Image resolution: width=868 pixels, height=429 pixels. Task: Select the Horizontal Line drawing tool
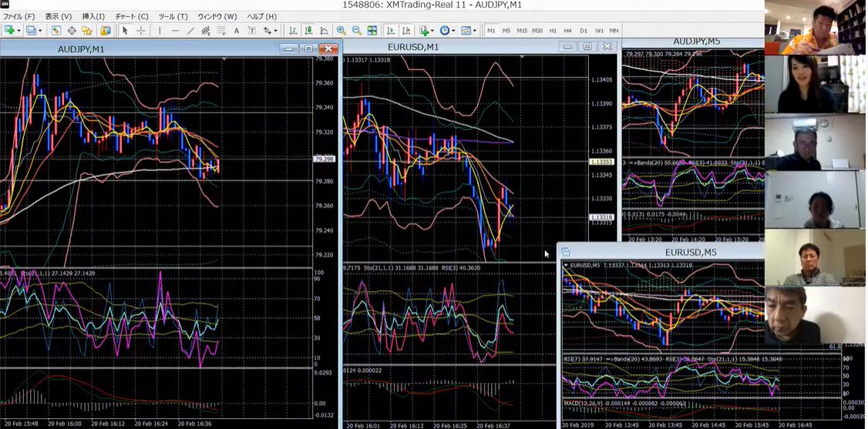pos(176,30)
